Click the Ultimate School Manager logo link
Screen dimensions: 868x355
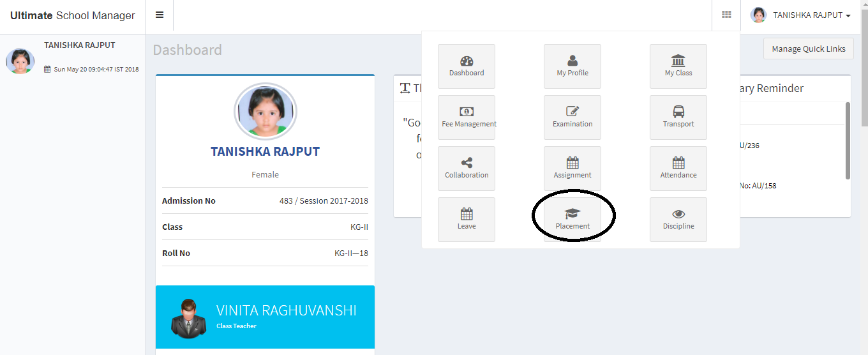[x=73, y=15]
